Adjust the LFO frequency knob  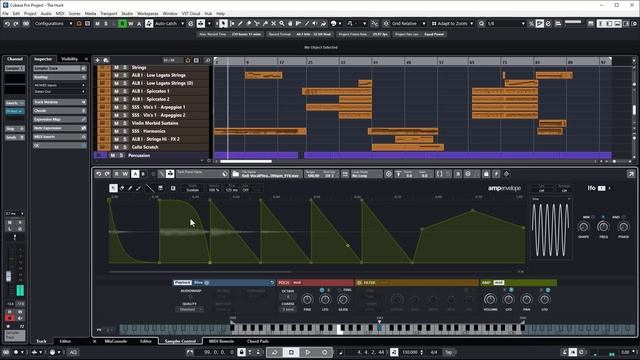pos(603,227)
